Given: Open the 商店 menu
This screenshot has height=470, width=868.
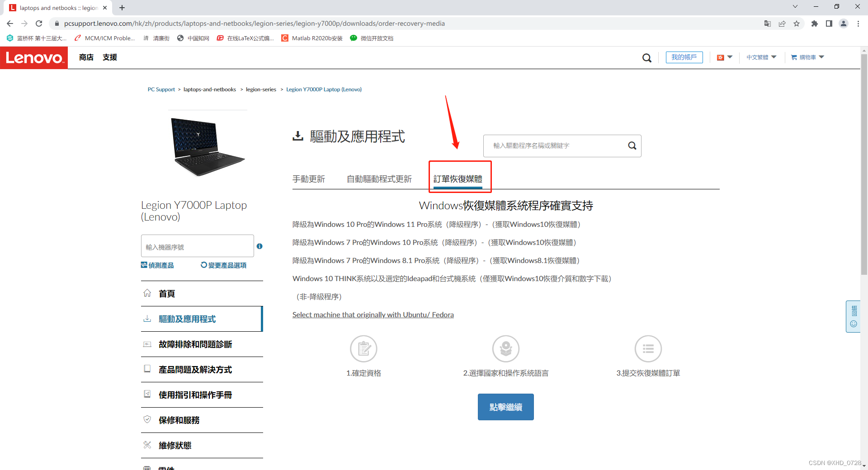Looking at the screenshot, I should coord(86,57).
